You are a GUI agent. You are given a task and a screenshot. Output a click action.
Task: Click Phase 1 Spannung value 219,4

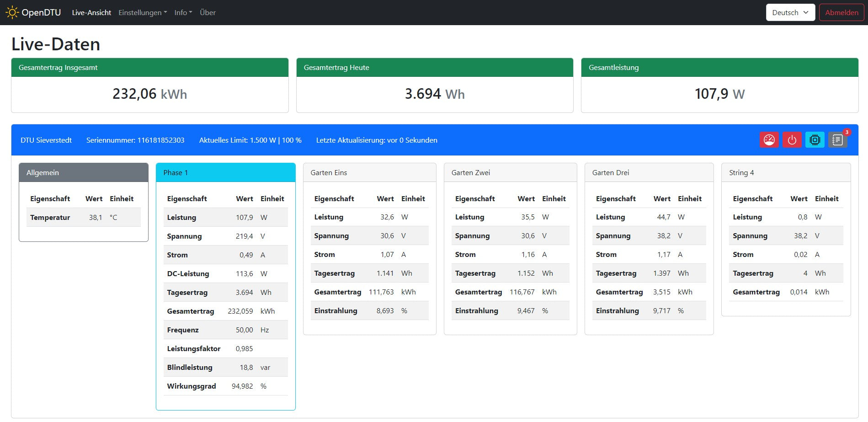[x=244, y=236]
